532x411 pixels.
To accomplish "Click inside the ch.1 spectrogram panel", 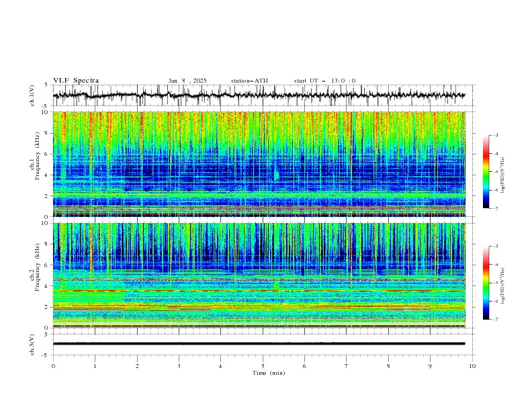I will click(x=259, y=164).
